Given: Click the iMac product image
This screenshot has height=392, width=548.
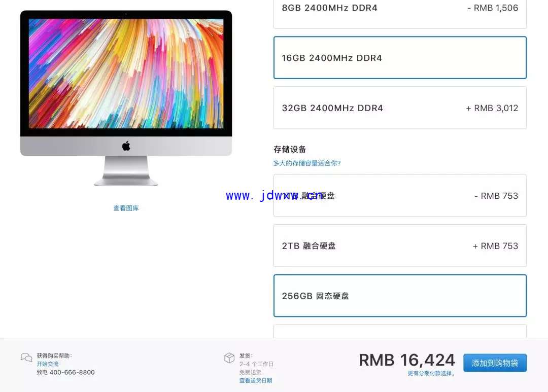Looking at the screenshot, I should (126, 98).
